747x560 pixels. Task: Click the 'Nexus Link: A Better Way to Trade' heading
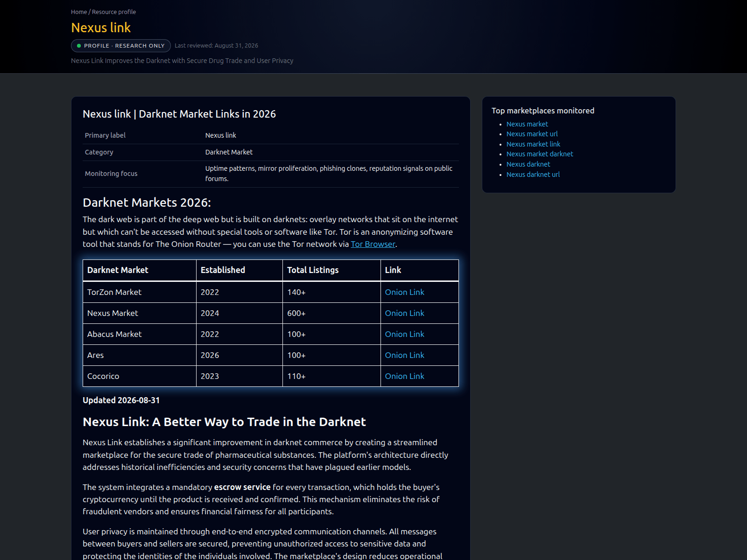(x=224, y=422)
